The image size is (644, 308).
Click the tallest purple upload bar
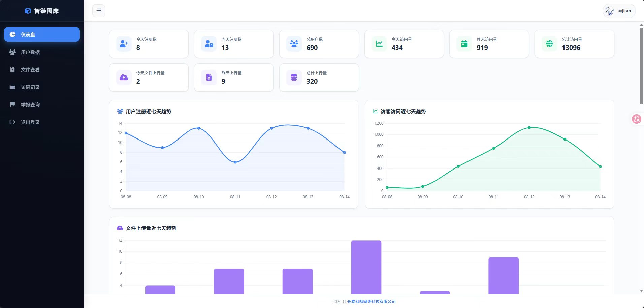click(366, 267)
